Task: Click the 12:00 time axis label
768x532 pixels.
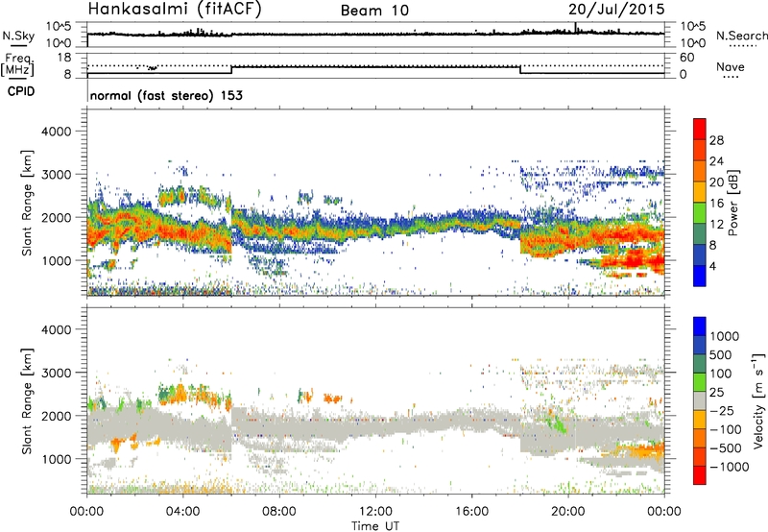Action: (x=375, y=512)
